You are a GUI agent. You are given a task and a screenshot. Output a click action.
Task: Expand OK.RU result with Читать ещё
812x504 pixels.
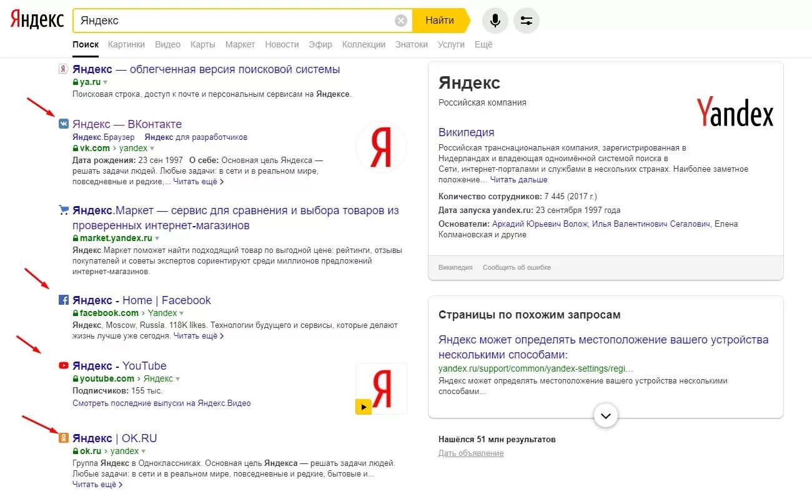[x=97, y=484]
